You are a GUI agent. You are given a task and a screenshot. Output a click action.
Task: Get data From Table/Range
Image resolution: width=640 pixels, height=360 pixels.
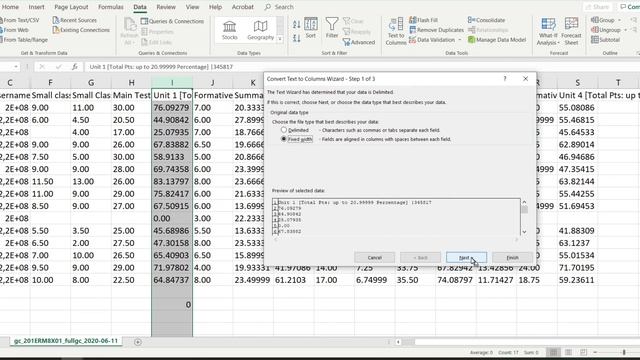pos(24,40)
